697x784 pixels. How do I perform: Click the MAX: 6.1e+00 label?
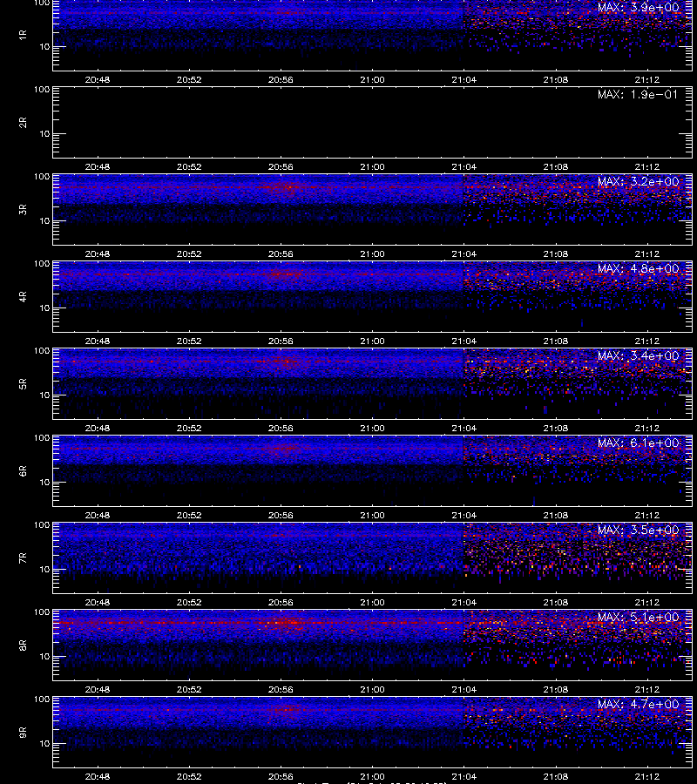coord(638,443)
